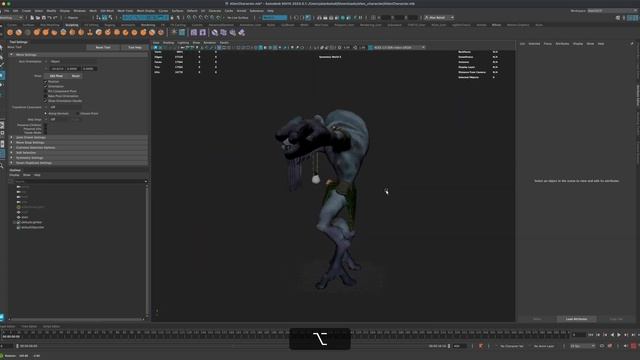Select the Imprint stamp sculpting tool
Viewport: 640px width, 360px height.
pos(90,32)
